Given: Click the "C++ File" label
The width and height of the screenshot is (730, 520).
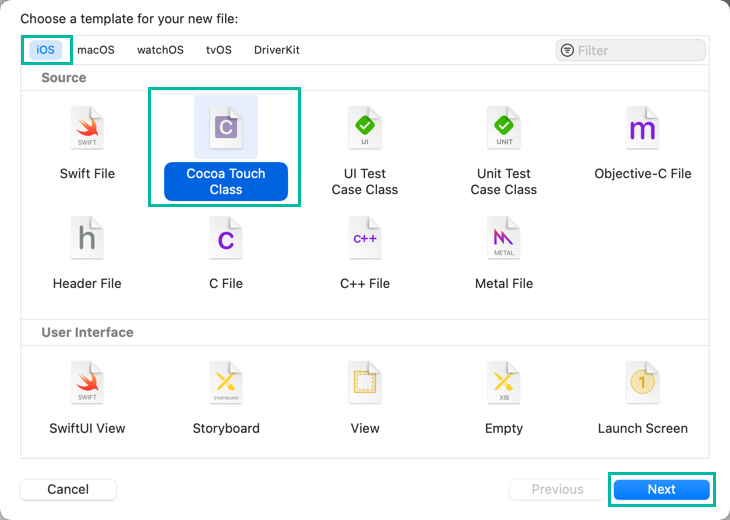Looking at the screenshot, I should click(365, 284).
